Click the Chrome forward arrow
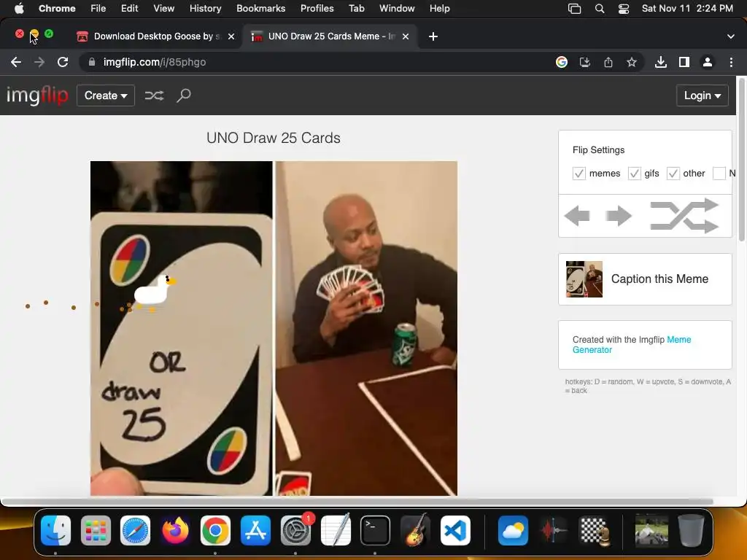This screenshot has width=747, height=560. 39,62
